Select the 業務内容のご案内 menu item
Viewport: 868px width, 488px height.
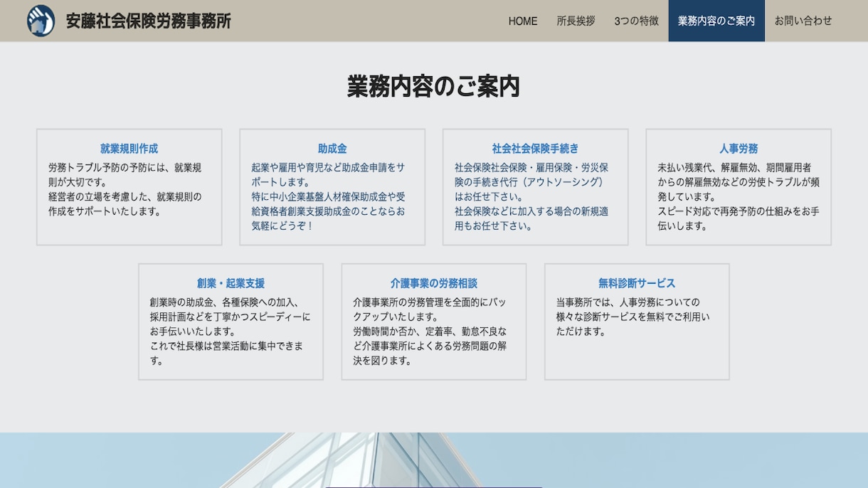point(716,21)
